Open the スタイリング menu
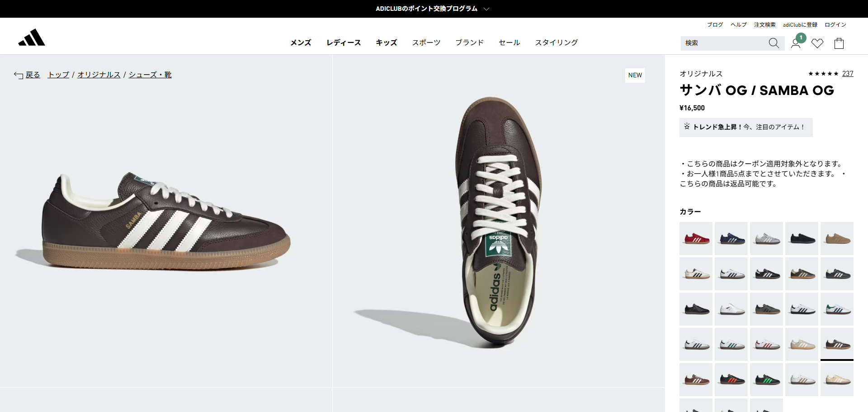This screenshot has width=868, height=412. click(557, 43)
